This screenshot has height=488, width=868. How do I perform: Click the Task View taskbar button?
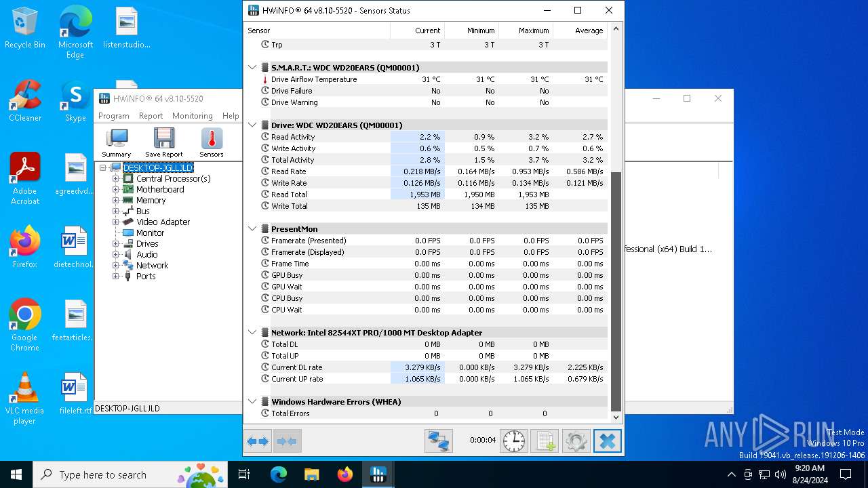tap(245, 474)
